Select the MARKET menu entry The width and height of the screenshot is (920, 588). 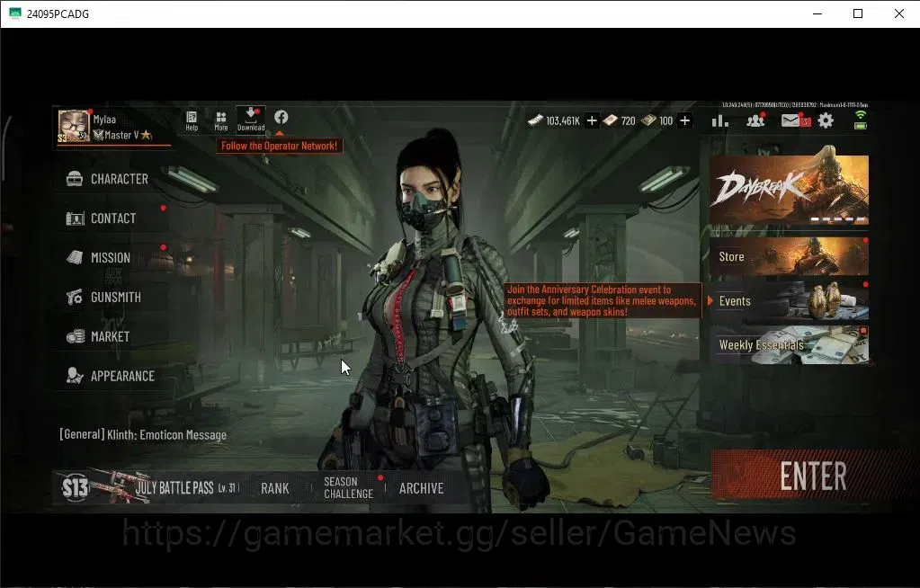coord(99,336)
